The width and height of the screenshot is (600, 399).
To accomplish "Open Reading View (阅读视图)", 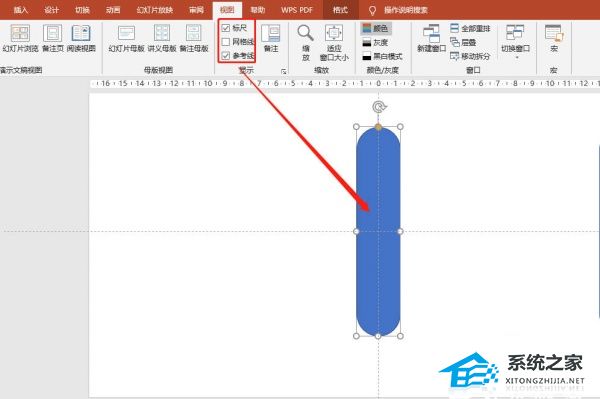I will (x=81, y=38).
